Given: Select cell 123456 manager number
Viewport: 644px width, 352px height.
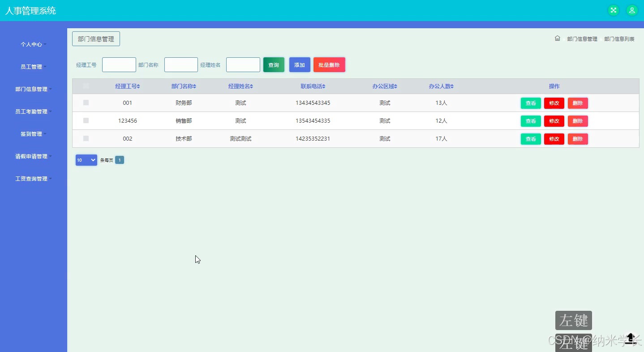Looking at the screenshot, I should point(128,121).
